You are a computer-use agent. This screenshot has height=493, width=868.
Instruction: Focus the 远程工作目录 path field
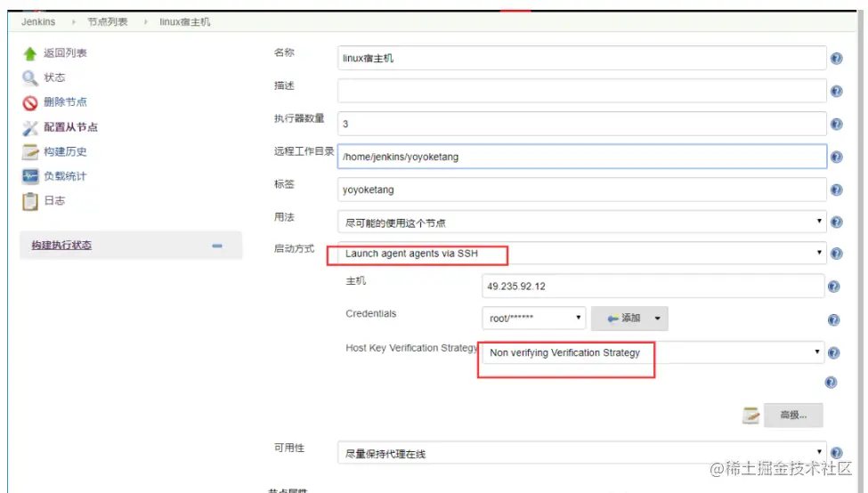click(x=582, y=157)
